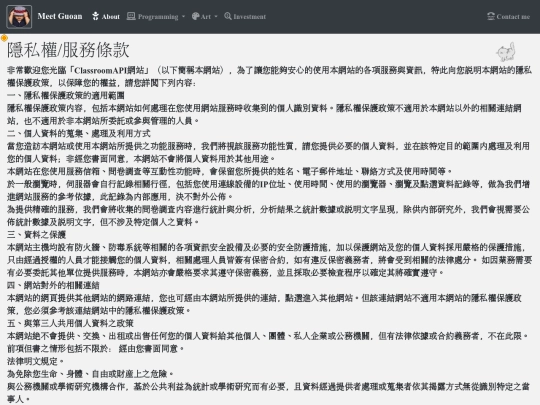Screen dimensions: 540x405
Task: Click the cat illustration icon at right
Action: (506, 52)
